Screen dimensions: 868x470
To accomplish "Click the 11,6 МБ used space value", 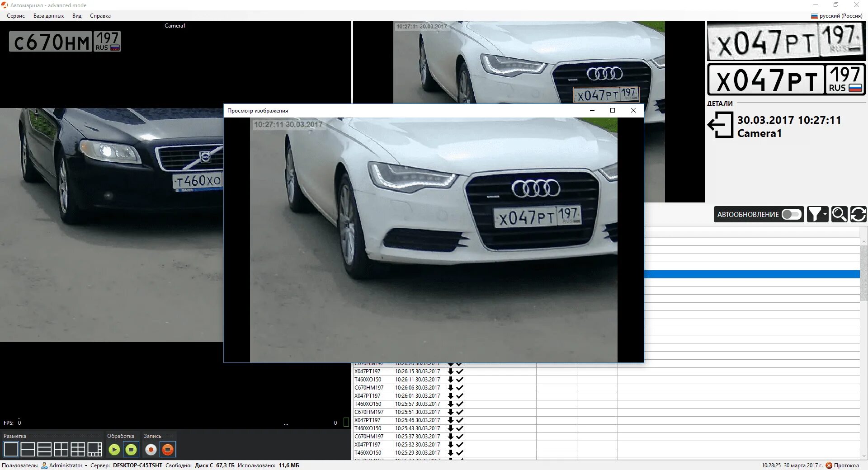I will click(289, 465).
